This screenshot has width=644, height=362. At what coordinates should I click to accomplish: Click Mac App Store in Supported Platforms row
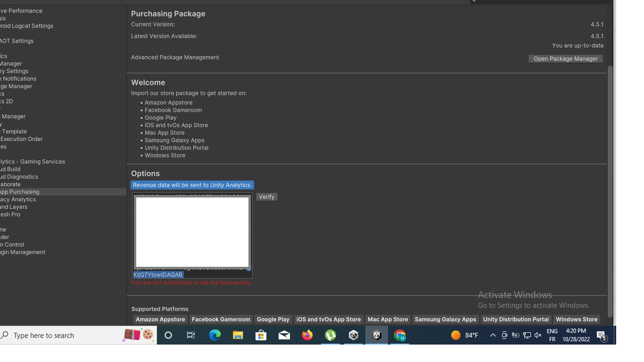point(388,320)
